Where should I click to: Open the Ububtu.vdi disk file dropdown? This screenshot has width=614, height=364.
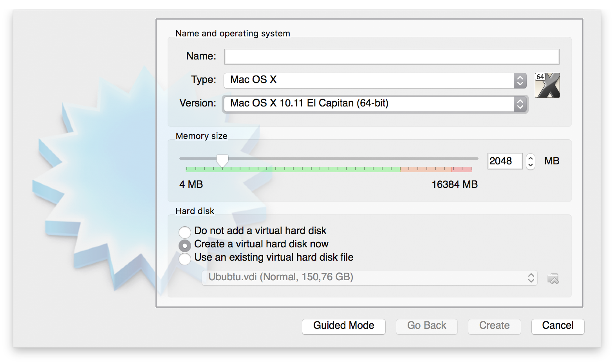point(368,278)
